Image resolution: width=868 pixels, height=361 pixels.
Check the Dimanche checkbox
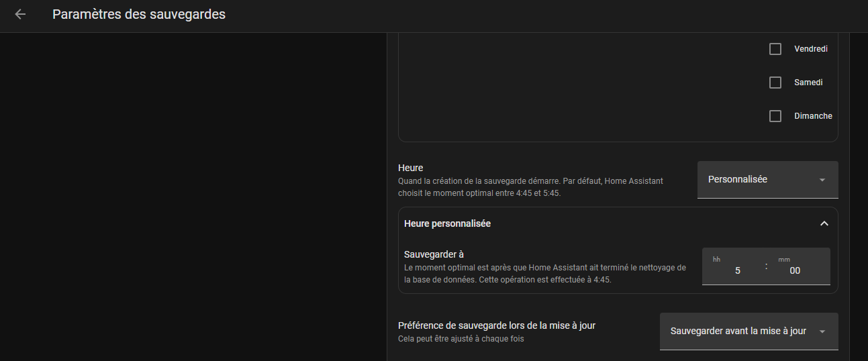775,116
